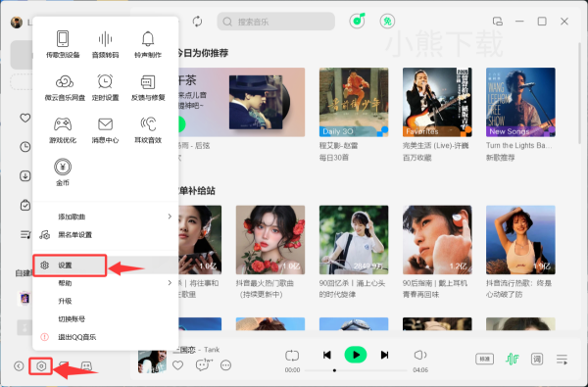Open the play queue list icon
The width and height of the screenshot is (588, 387).
(562, 360)
